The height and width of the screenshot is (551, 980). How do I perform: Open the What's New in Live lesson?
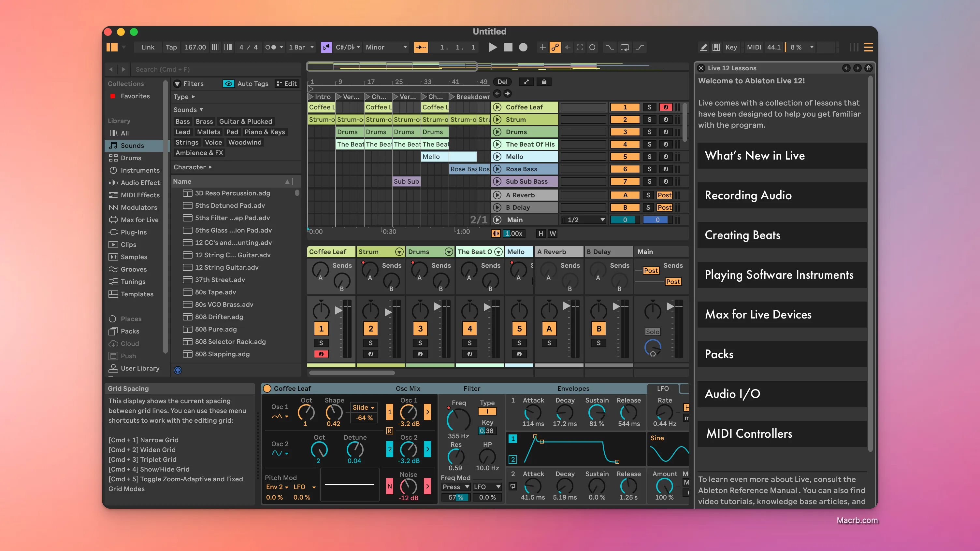(x=782, y=156)
